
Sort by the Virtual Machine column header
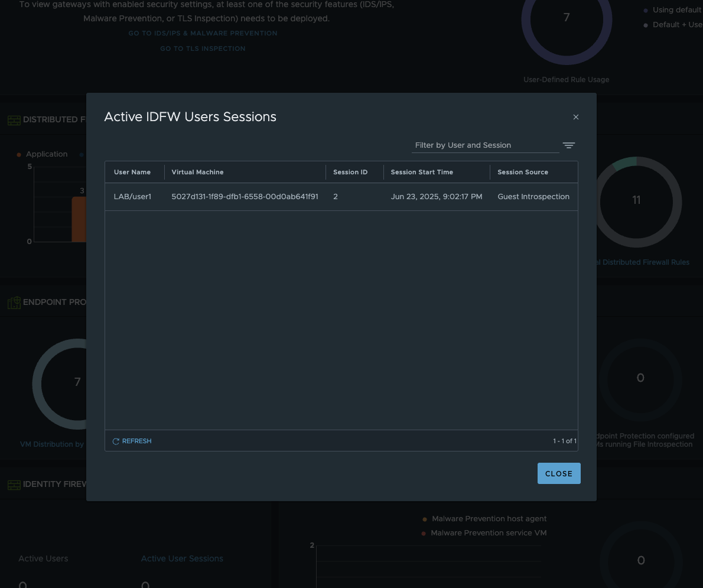click(x=197, y=172)
